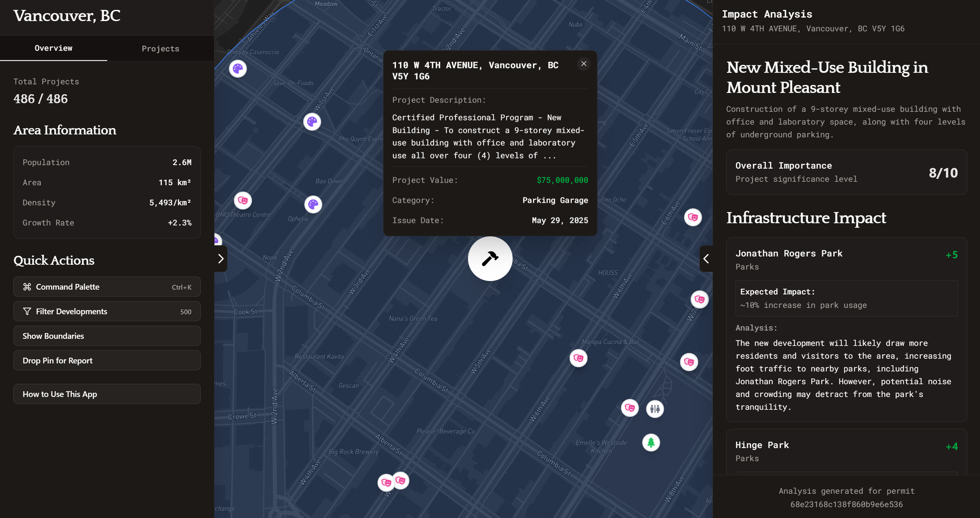Select the Overview tab

tap(53, 48)
